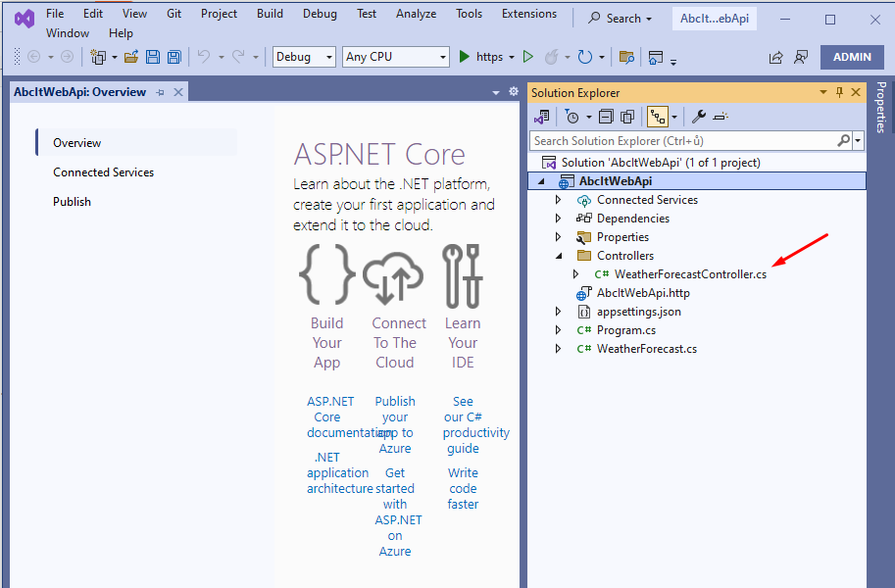Click the Live Share icon

pyautogui.click(x=776, y=57)
